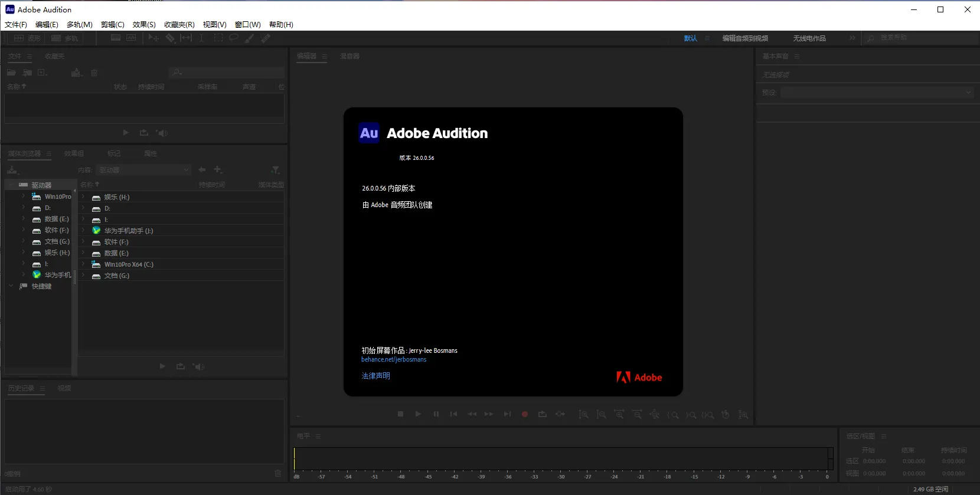Switch to Waveform (波形) view
Screen dimensions: 980x495
[x=27, y=38]
